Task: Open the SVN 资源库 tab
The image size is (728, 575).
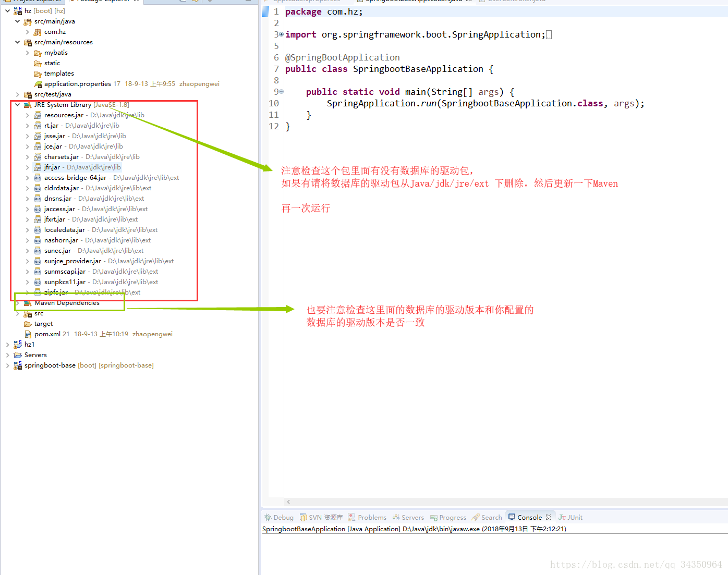Action: pyautogui.click(x=321, y=517)
